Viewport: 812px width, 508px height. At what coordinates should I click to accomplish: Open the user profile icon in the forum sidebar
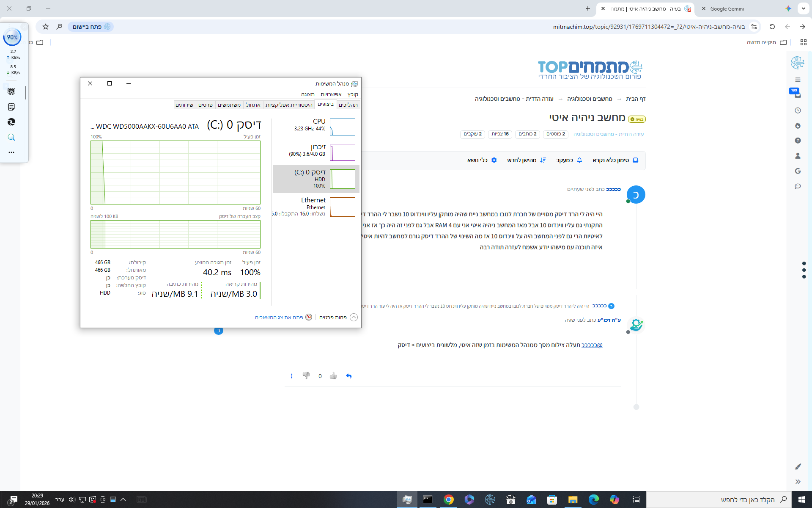798,156
